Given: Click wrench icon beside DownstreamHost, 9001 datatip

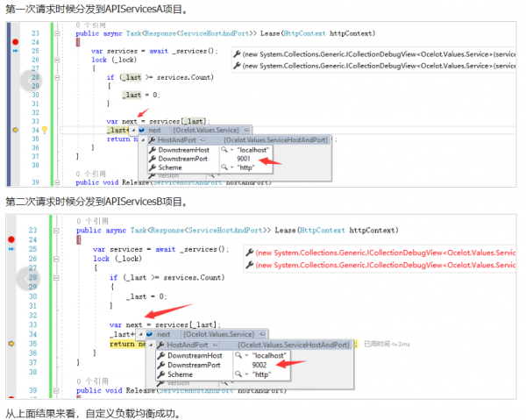Looking at the screenshot, I should (153, 150).
